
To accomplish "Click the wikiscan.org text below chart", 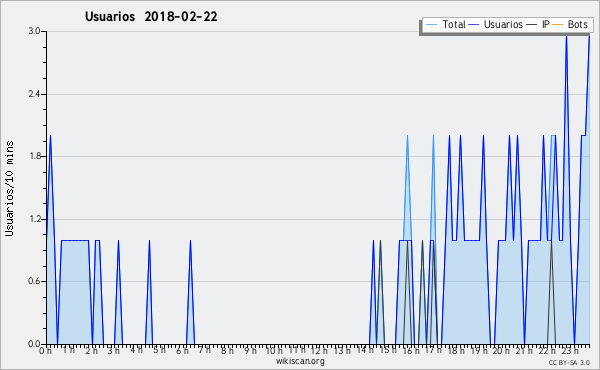I will (x=300, y=361).
